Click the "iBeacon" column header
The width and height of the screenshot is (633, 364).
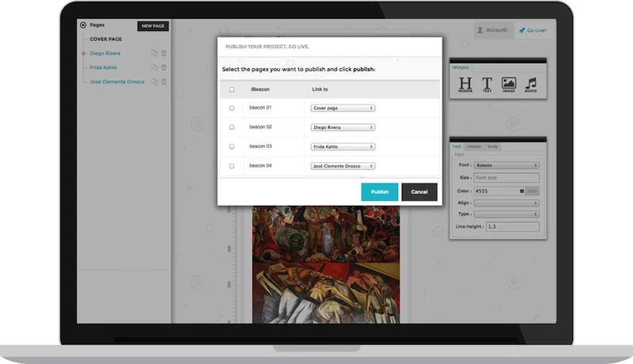260,89
